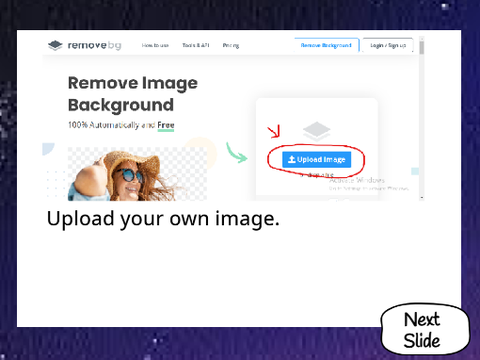The height and width of the screenshot is (360, 480).
Task: Click the gray layers icon above upload
Action: coord(317,131)
